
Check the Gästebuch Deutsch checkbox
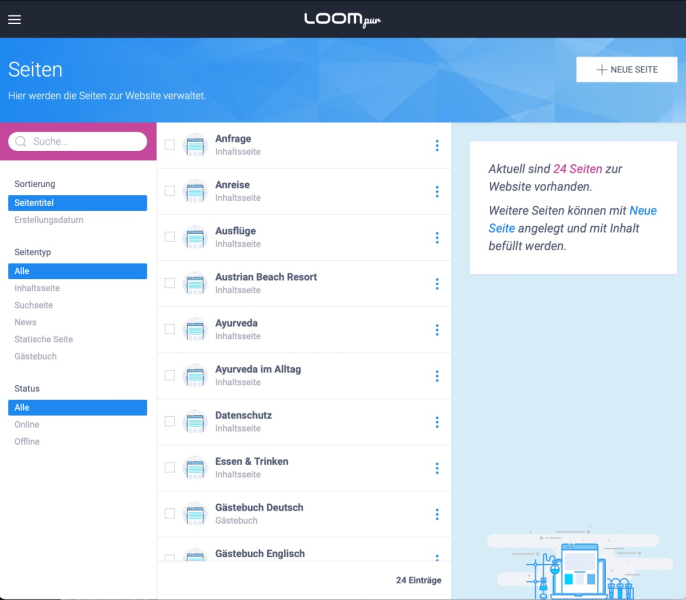[x=170, y=513]
